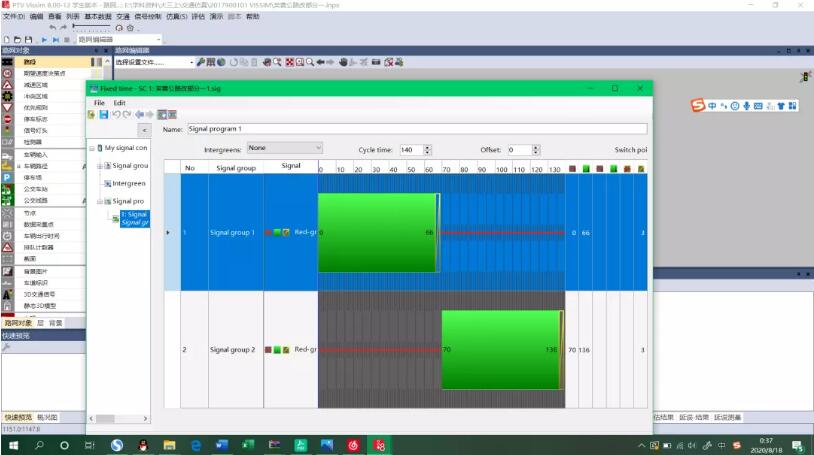
Task: Click the yield triangle priority rule icon
Action: 7,108
